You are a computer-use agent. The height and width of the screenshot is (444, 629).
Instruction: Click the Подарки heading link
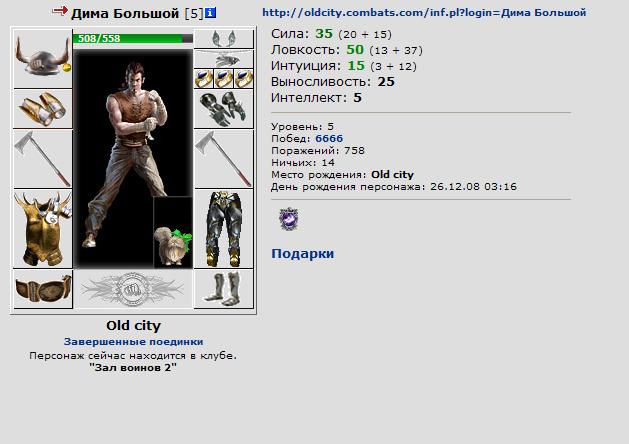[303, 253]
